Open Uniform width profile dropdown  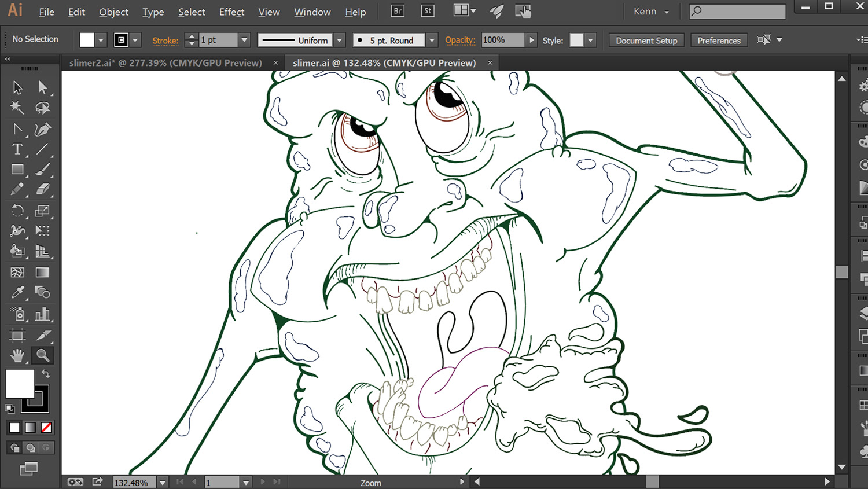(x=340, y=40)
